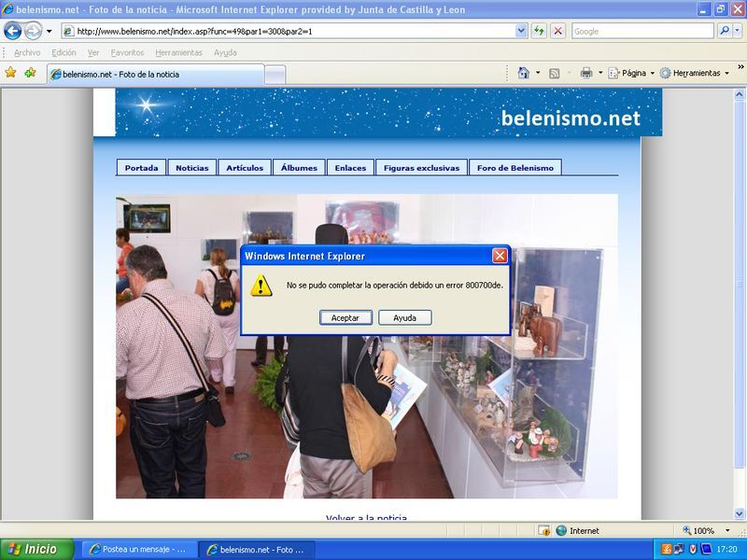Select the Foro de Belenismo tab
Viewport: 747px width, 560px height.
pyautogui.click(x=514, y=168)
